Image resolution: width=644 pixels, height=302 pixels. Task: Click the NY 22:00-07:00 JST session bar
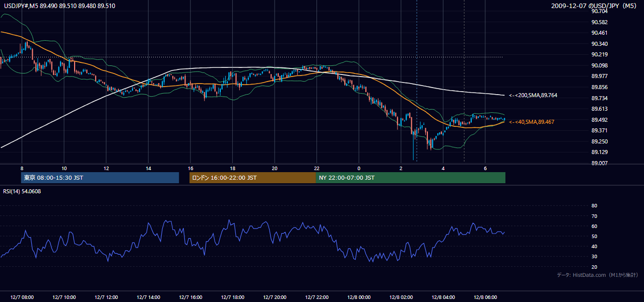[x=410, y=178]
